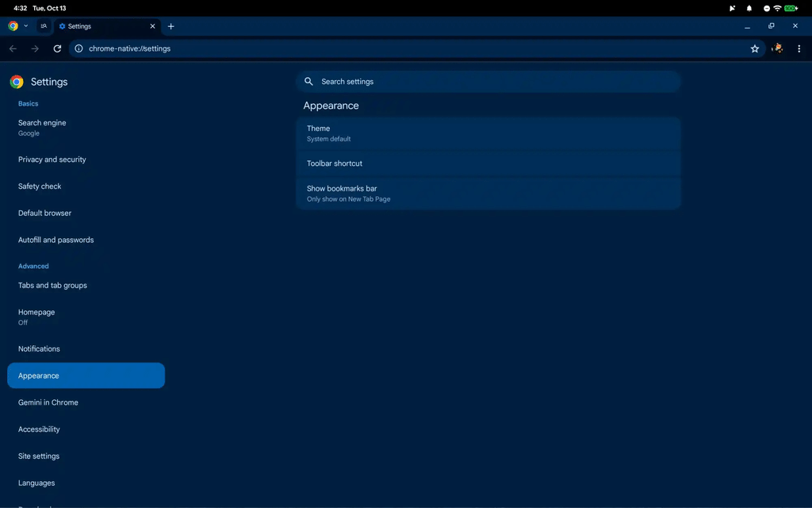Bookmark this page with the star icon
The height and width of the screenshot is (508, 812).
click(x=755, y=48)
